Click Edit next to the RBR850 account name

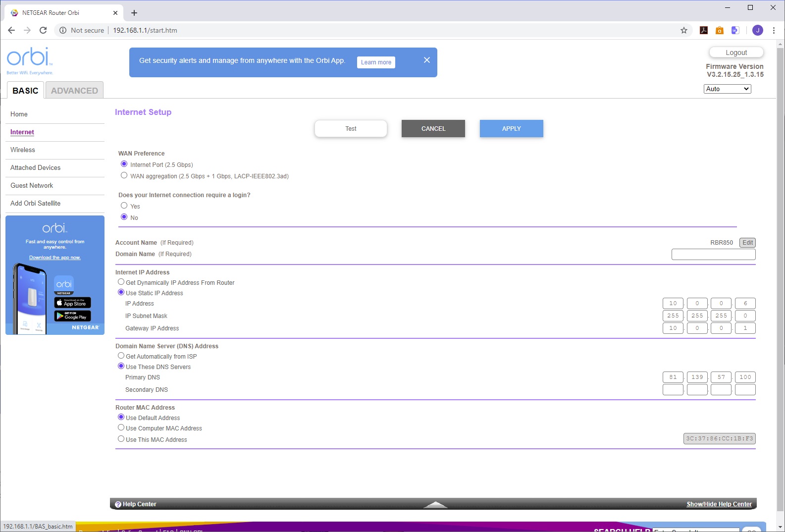pos(748,243)
